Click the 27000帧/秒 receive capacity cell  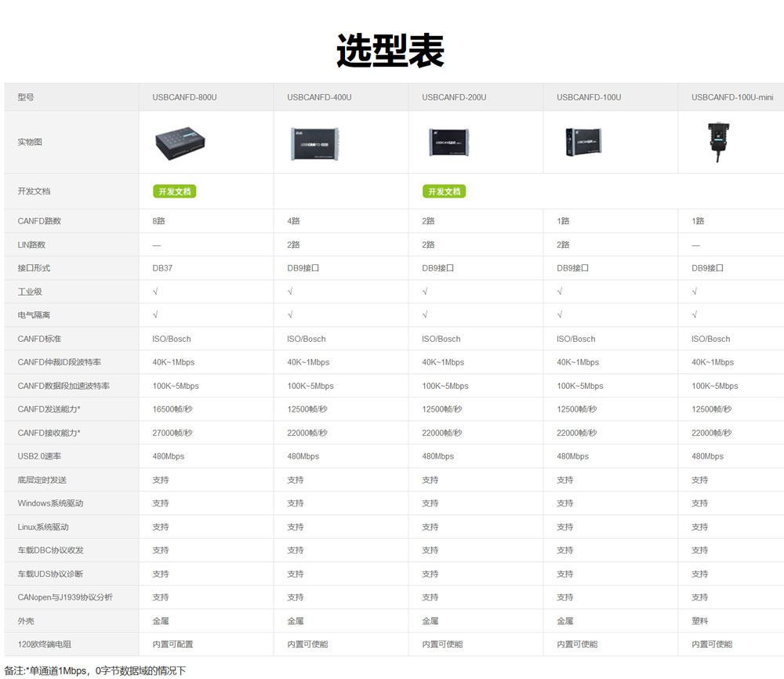pos(172,433)
